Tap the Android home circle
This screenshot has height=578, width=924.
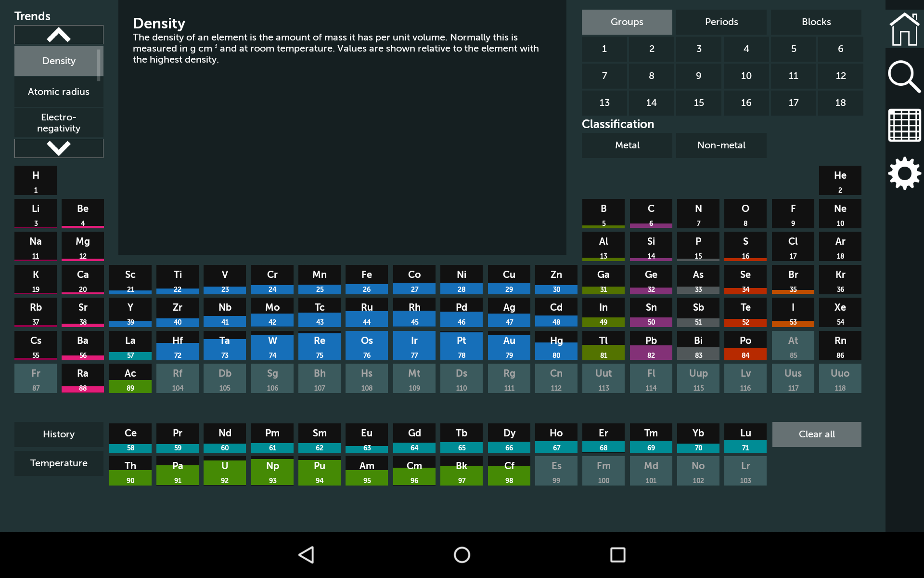(462, 555)
